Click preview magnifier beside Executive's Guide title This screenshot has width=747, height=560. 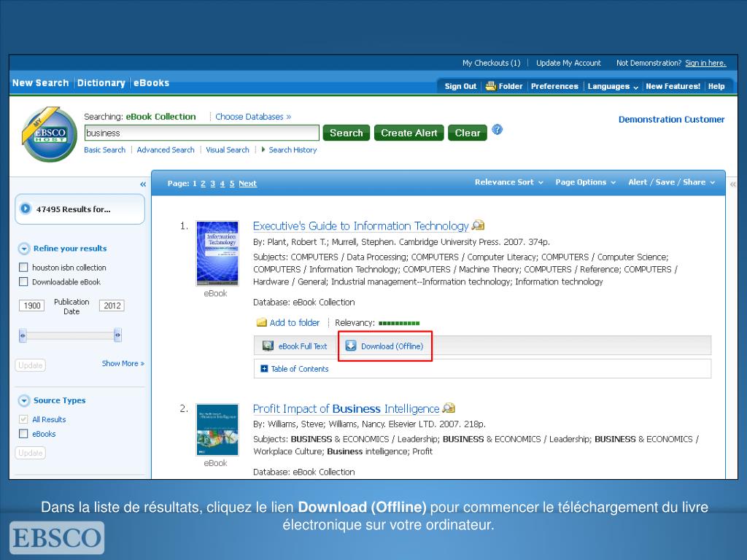478,225
